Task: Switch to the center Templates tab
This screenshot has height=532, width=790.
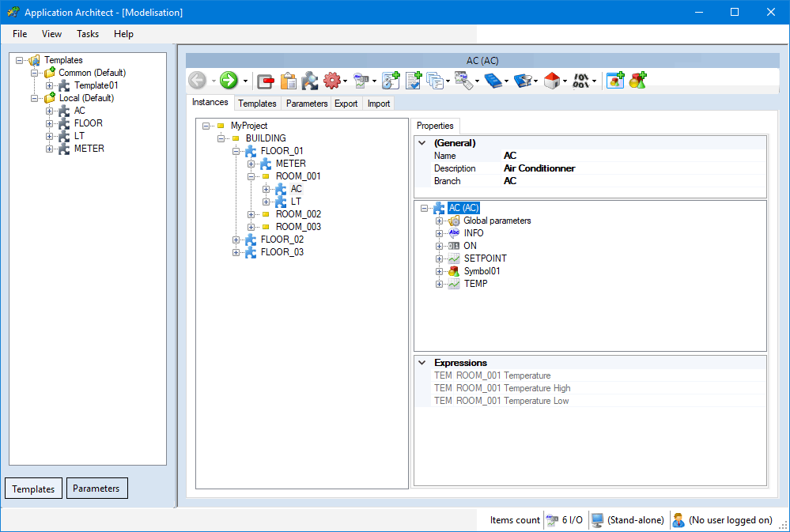Action: (x=257, y=104)
